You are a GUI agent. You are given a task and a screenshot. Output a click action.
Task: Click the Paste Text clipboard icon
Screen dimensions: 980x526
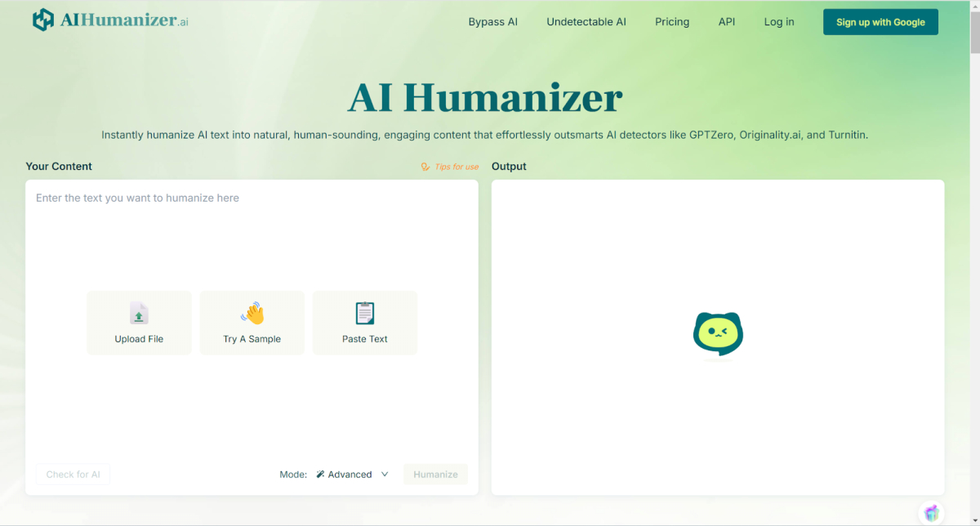tap(364, 314)
